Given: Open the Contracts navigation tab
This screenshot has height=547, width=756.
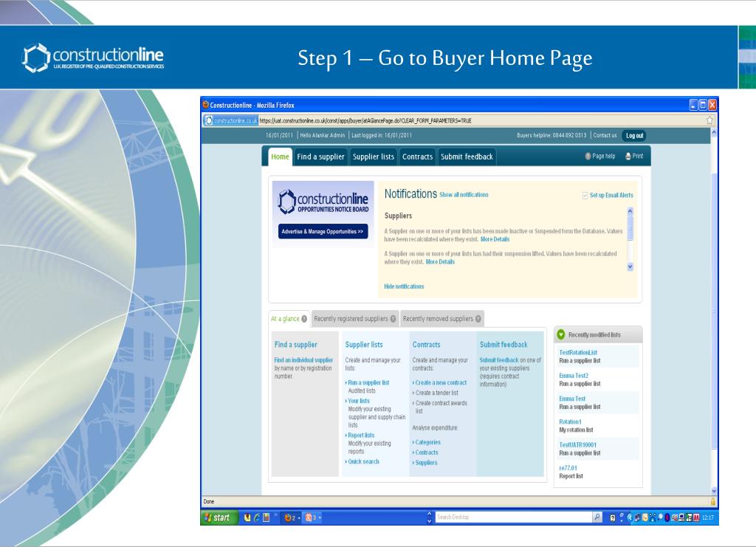Looking at the screenshot, I should 418,156.
